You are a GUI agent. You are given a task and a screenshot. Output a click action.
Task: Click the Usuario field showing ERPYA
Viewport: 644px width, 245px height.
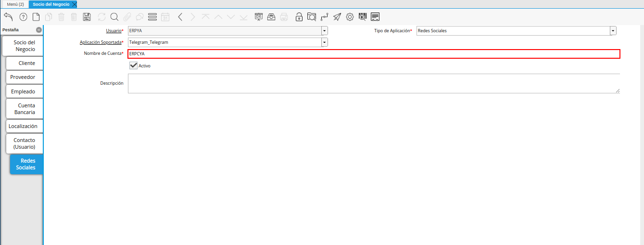coord(225,30)
